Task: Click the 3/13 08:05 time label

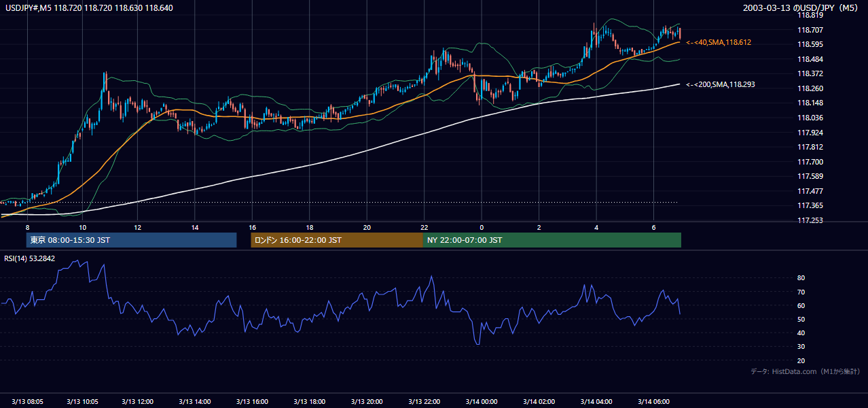Action: click(x=28, y=402)
